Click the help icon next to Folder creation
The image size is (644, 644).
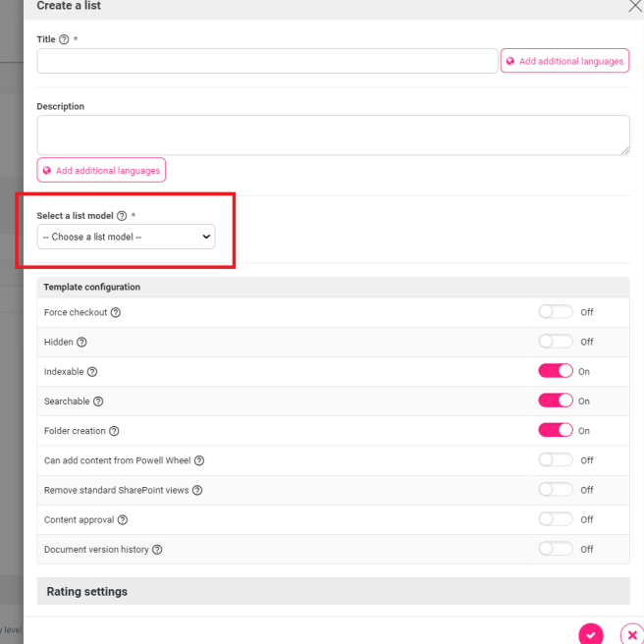tap(114, 431)
